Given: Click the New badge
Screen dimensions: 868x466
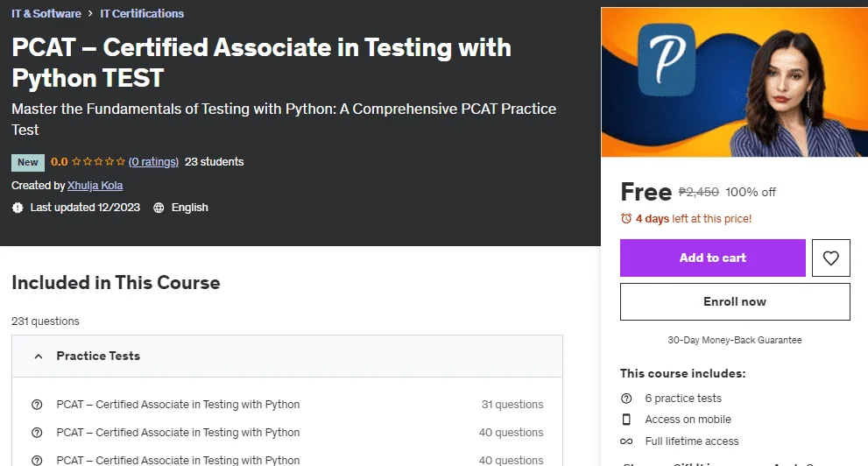Looking at the screenshot, I should coord(28,162).
